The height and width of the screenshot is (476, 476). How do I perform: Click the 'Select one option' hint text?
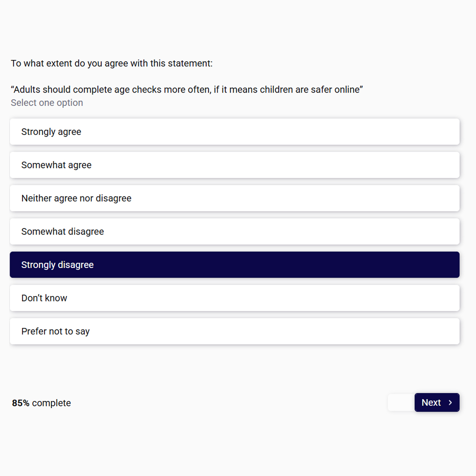pyautogui.click(x=47, y=103)
